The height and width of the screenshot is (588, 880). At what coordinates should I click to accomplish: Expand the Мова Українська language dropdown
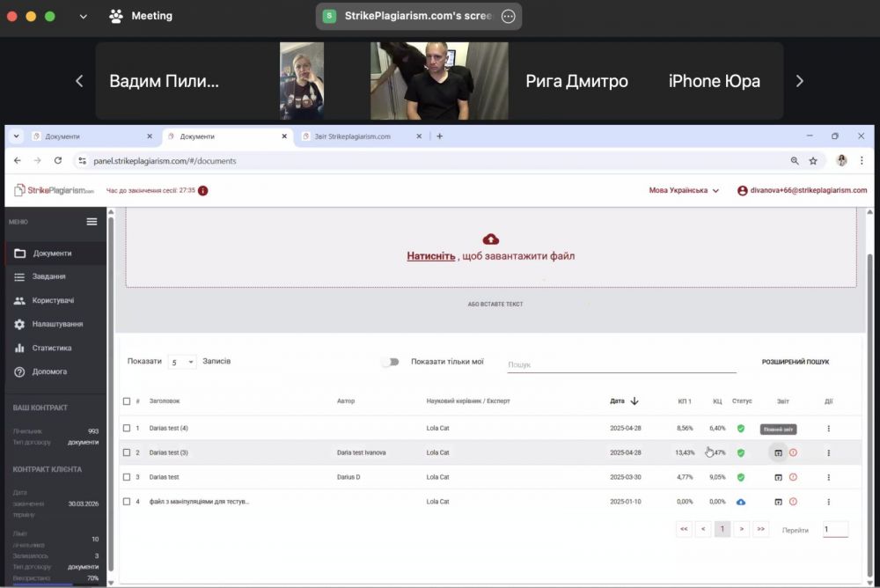684,190
